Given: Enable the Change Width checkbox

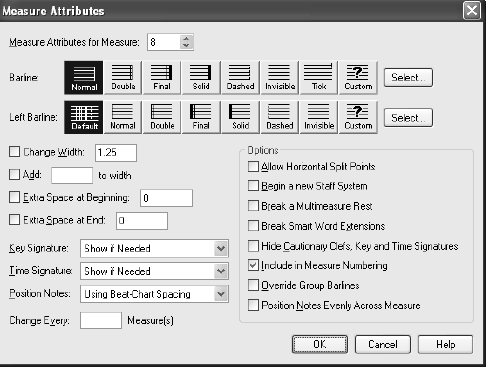Looking at the screenshot, I should (x=14, y=152).
